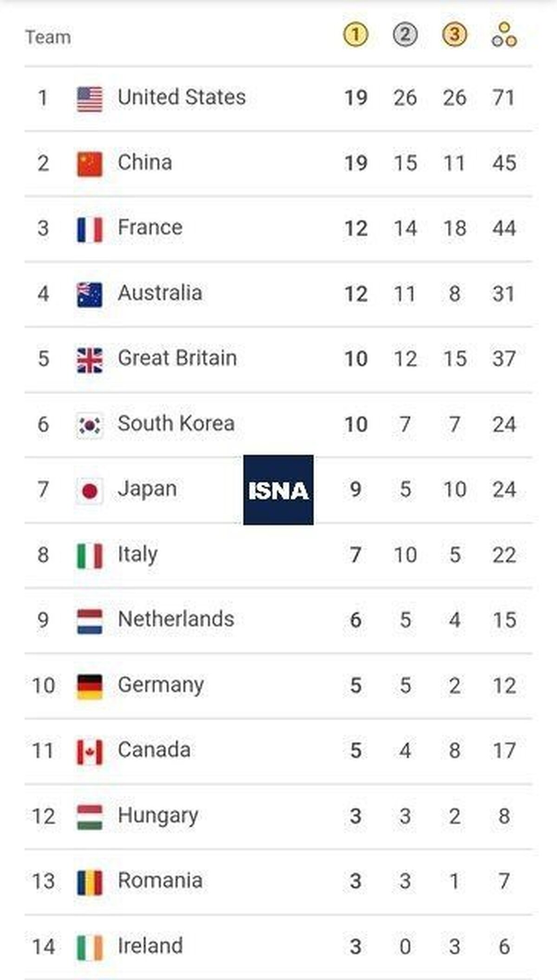Click the Team column header
This screenshot has height=980, width=557.
tap(48, 37)
